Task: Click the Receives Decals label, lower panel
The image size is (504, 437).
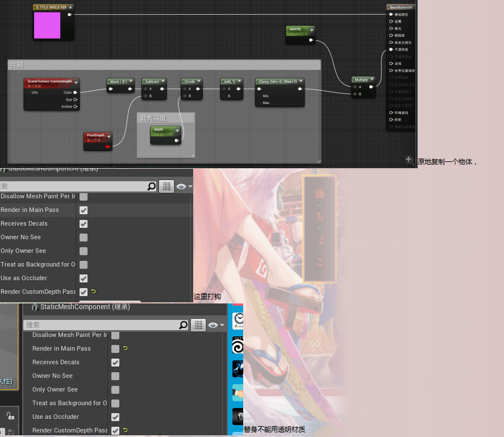Action: click(56, 362)
